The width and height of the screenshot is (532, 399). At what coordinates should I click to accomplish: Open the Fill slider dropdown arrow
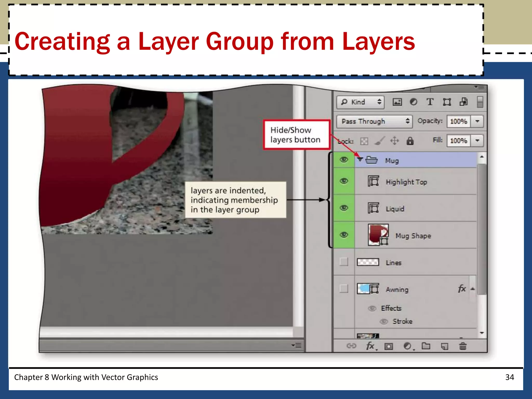tap(477, 141)
